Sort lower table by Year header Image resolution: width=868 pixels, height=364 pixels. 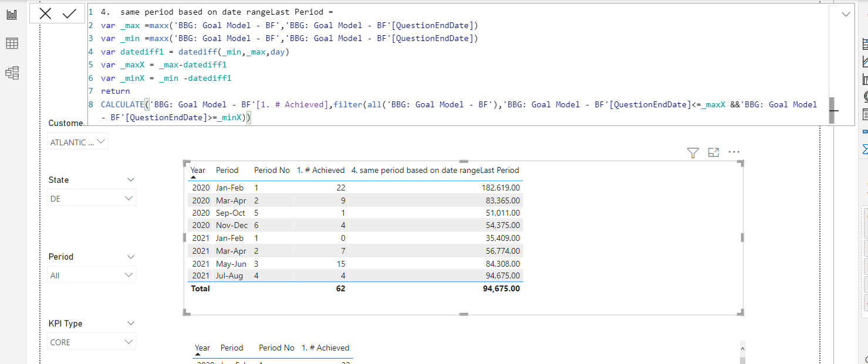(x=202, y=348)
